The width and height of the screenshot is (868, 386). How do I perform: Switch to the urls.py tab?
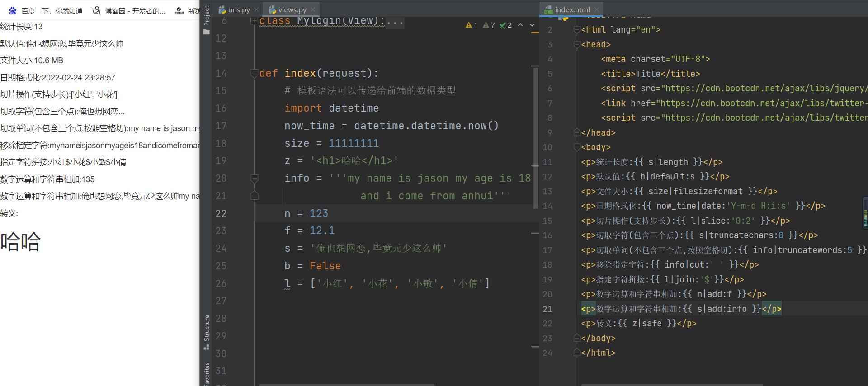pyautogui.click(x=239, y=9)
